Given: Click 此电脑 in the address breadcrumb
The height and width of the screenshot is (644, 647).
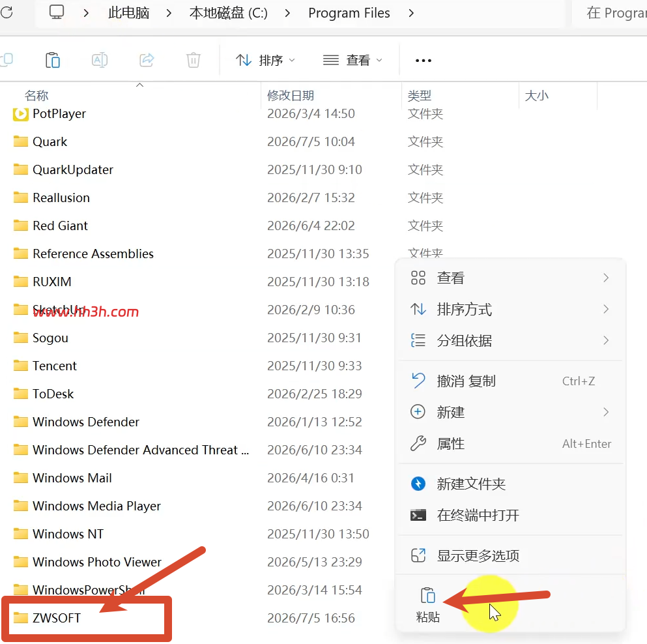Looking at the screenshot, I should 128,13.
